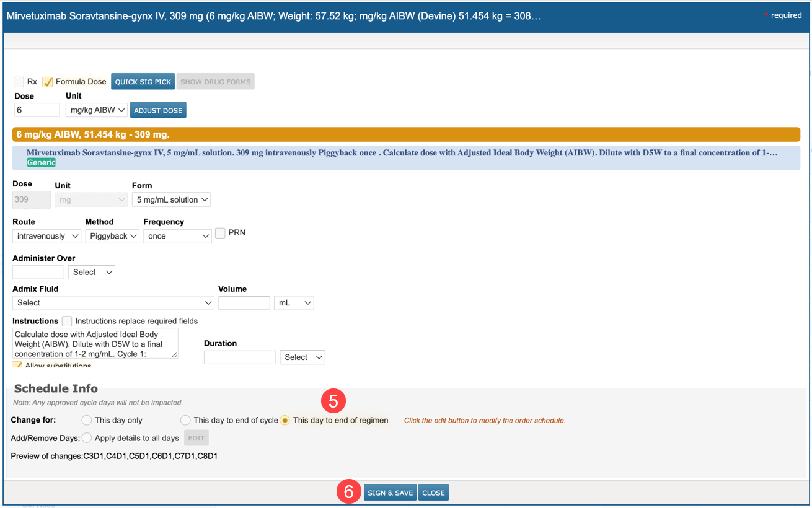The image size is (812, 508).
Task: Open the Admix Fluid Select dropdown
Action: pyautogui.click(x=113, y=303)
